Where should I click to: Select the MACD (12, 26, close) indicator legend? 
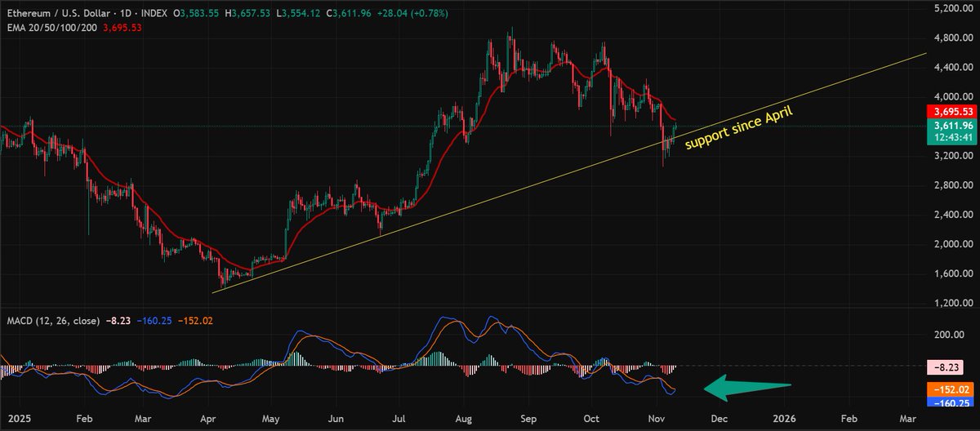pos(56,321)
